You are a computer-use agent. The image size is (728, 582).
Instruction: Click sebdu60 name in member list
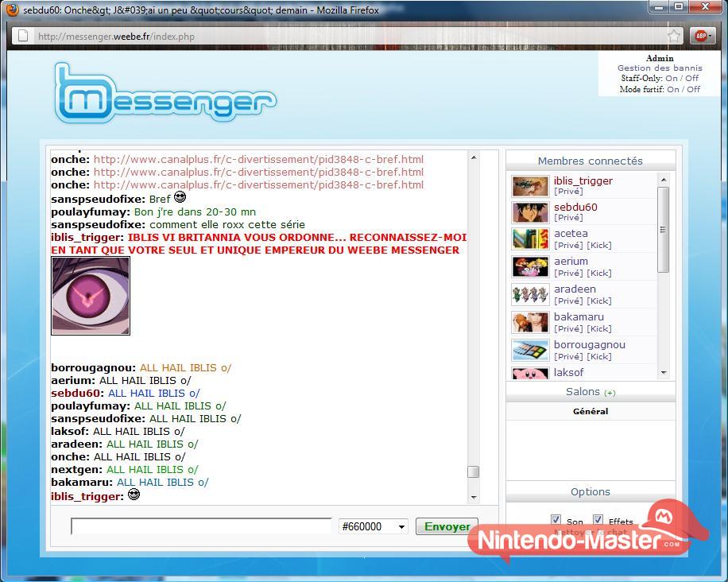point(575,207)
